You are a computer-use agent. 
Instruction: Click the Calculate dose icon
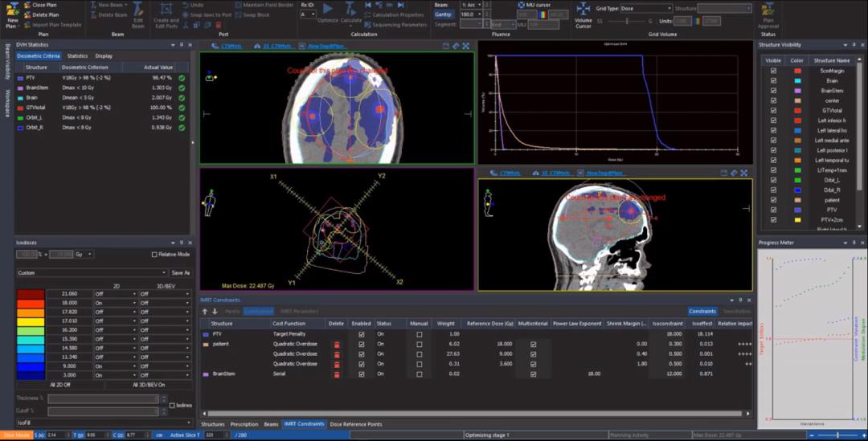351,8
